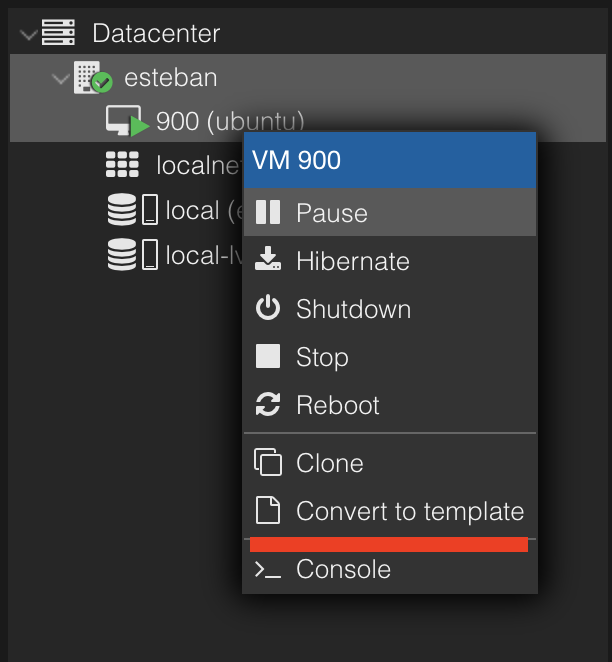Image resolution: width=612 pixels, height=662 pixels.
Task: Click the local storage database icon
Action: 122,209
